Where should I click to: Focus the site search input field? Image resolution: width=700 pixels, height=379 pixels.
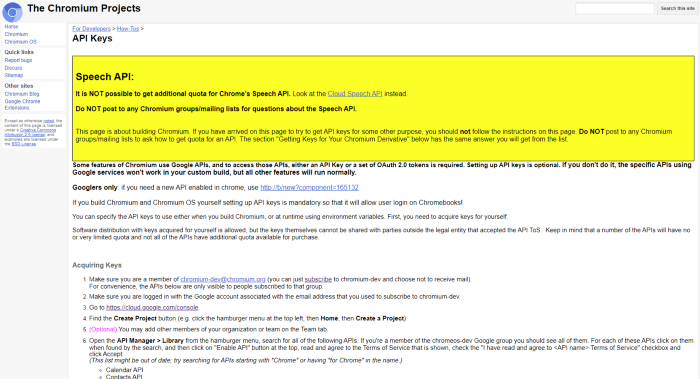click(615, 8)
